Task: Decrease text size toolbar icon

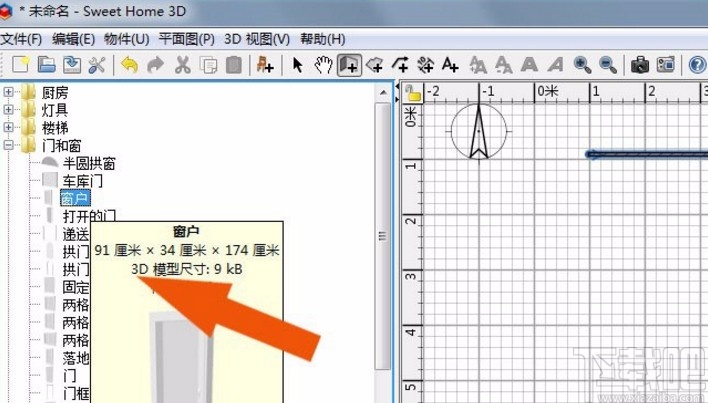Action: (x=503, y=65)
